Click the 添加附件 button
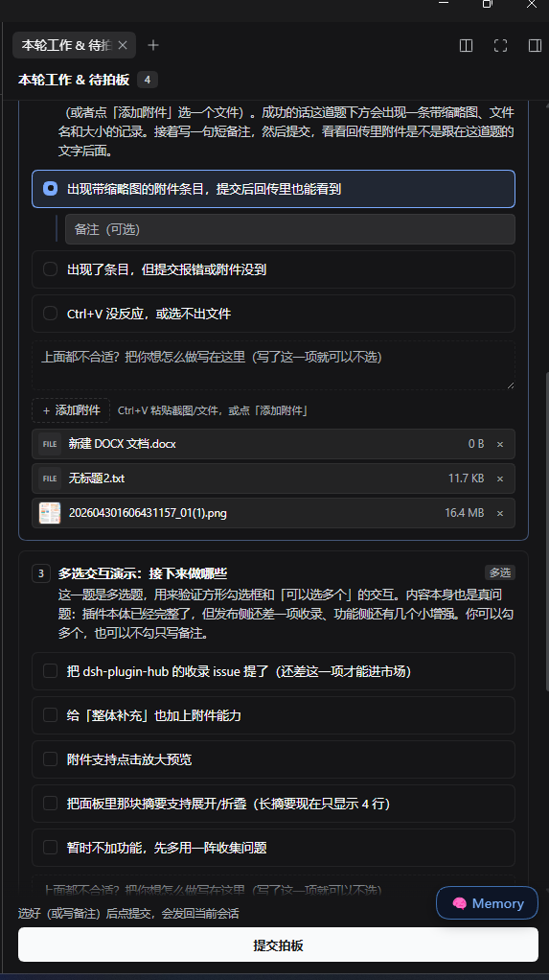This screenshot has width=549, height=980. tap(71, 410)
